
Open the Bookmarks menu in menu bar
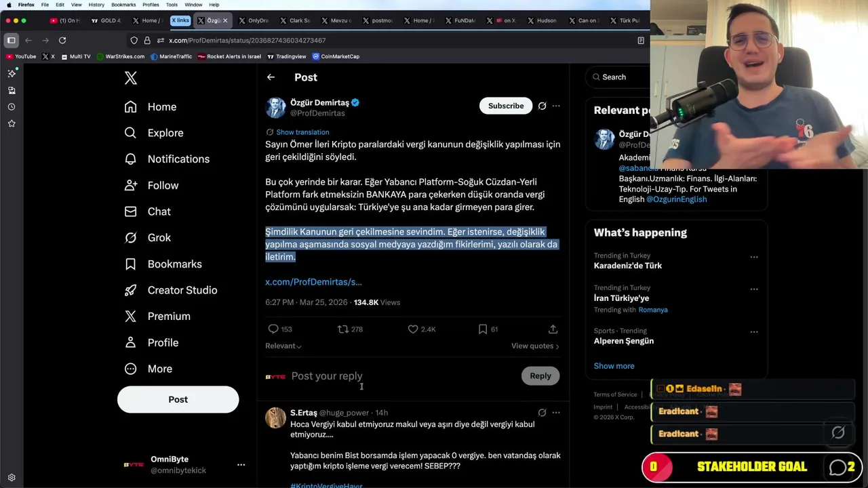pos(123,5)
